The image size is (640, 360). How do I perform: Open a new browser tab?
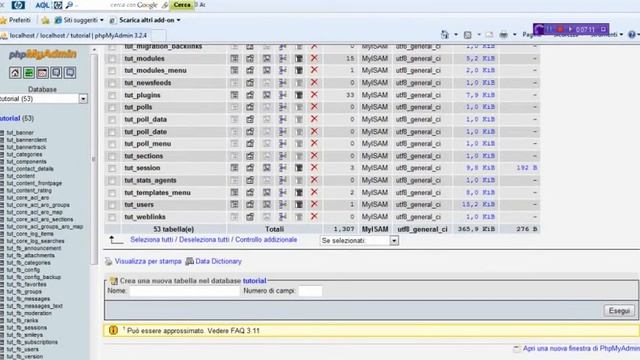pyautogui.click(x=159, y=36)
